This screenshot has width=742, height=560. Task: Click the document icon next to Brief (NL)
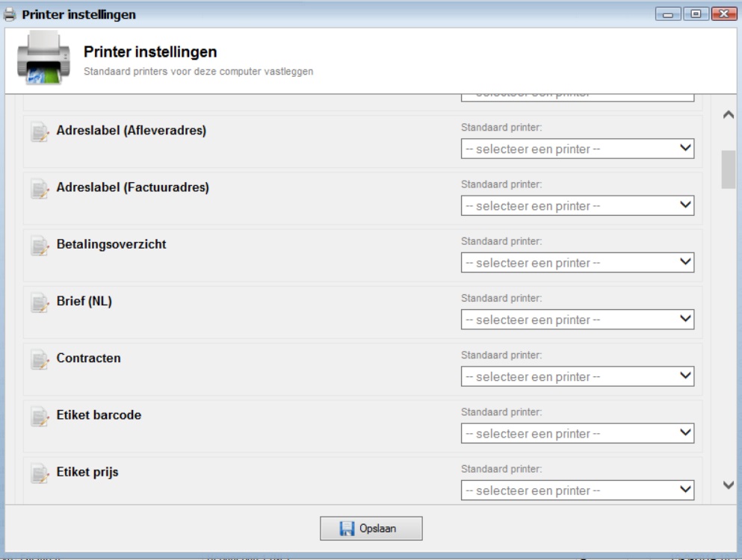pos(39,303)
